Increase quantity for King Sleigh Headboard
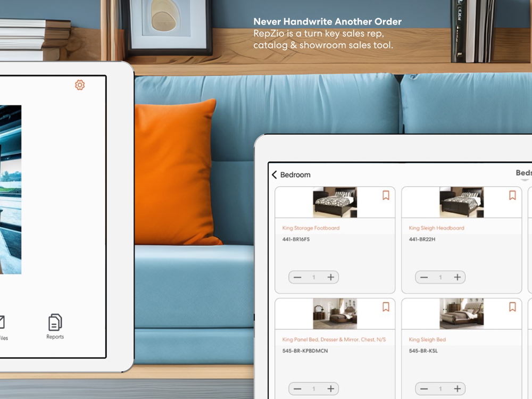This screenshot has width=532, height=399. [x=458, y=277]
